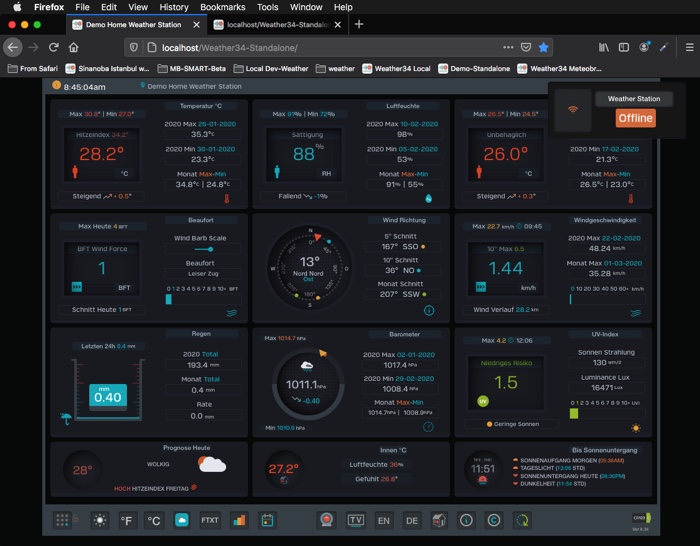The width and height of the screenshot is (700, 546).
Task: Click thermometer icon in Temperatur panel
Action: [227, 198]
